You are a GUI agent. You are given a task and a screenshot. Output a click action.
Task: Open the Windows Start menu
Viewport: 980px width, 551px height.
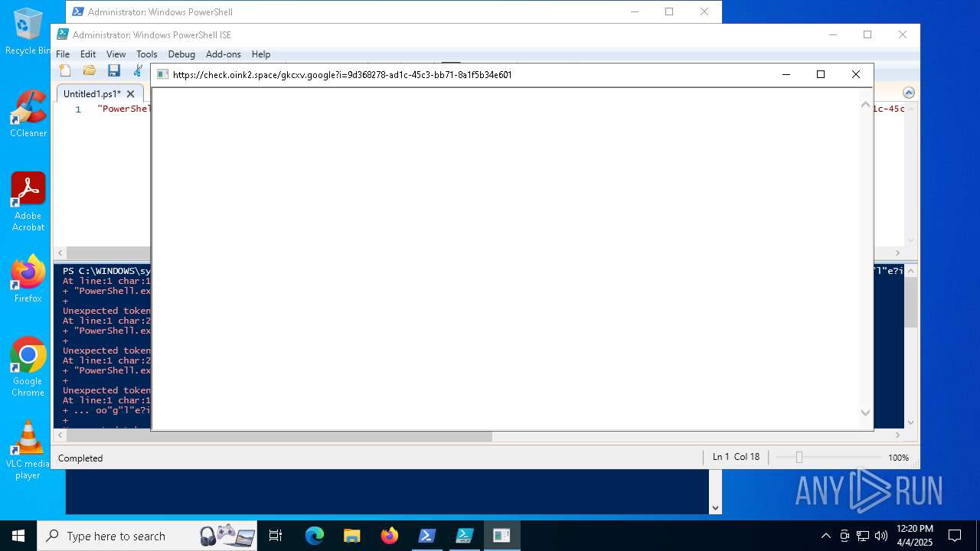pos(18,536)
